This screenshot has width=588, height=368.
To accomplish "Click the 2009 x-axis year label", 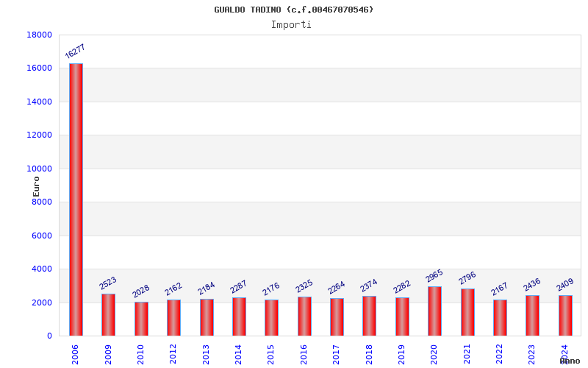I will point(108,355).
